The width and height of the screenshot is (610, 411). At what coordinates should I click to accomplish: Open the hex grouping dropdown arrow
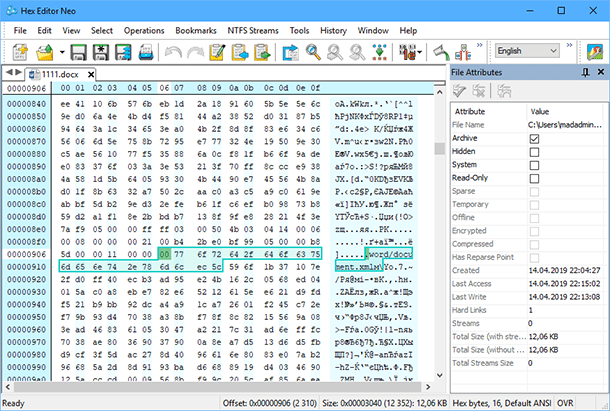tap(420, 52)
